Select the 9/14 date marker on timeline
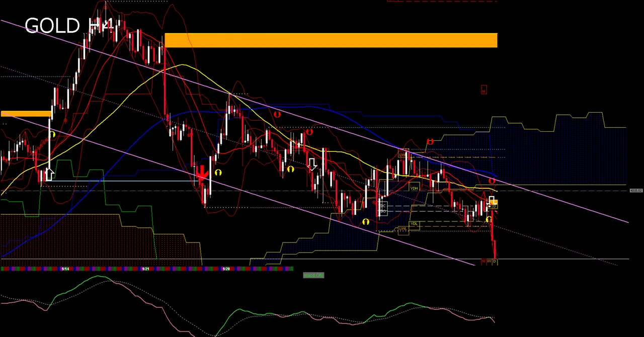Viewport: 644px width, 337px height. click(65, 269)
